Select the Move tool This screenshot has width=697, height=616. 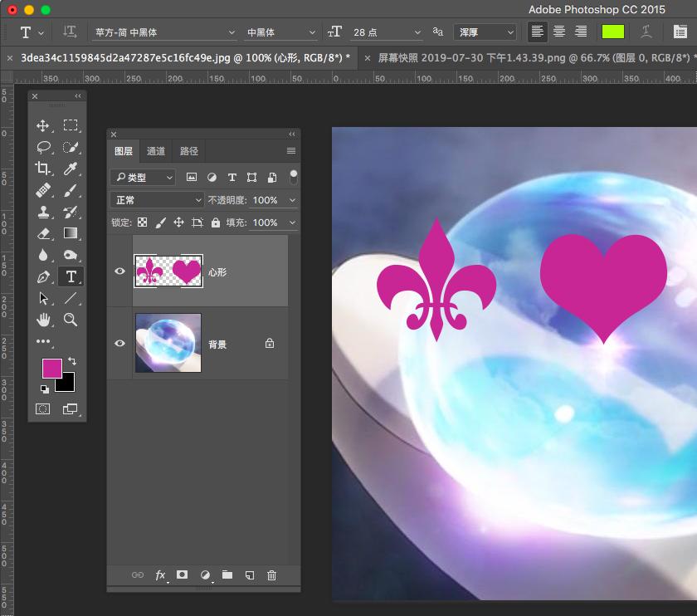click(43, 125)
